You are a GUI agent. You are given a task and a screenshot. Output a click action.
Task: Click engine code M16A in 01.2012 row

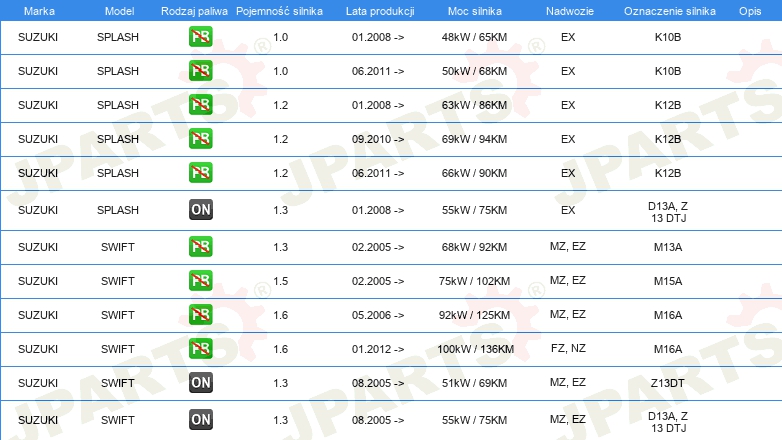(668, 349)
